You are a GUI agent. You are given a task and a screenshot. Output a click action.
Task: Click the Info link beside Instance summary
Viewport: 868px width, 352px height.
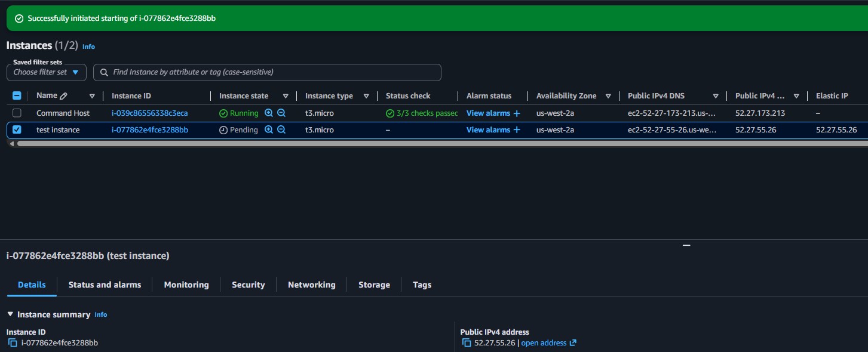100,314
